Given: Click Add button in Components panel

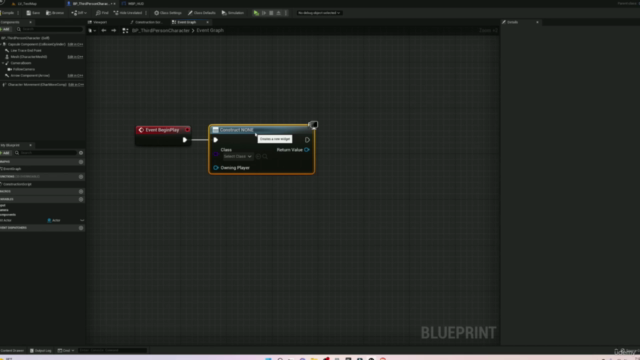Looking at the screenshot, I should pos(6,29).
